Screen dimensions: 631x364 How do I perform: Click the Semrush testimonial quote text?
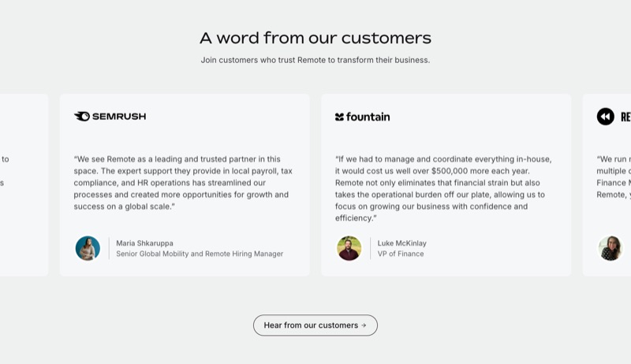(x=183, y=183)
